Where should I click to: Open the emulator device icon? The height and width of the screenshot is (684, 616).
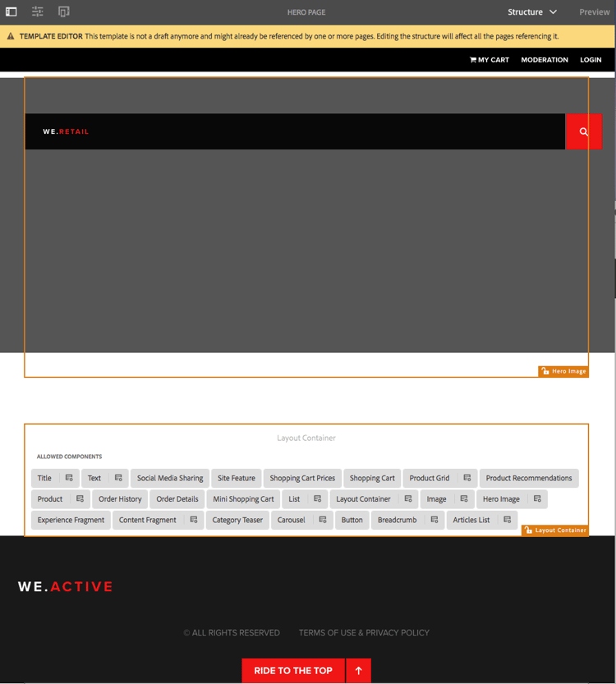point(64,11)
